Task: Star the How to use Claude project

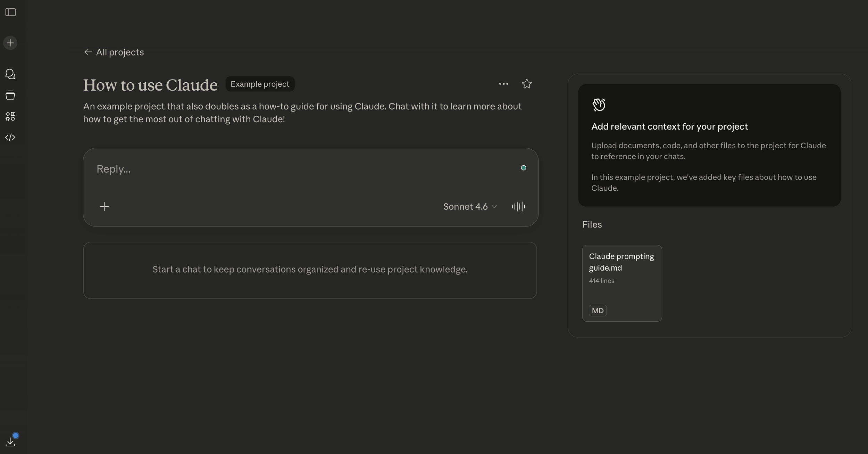Action: [526, 84]
